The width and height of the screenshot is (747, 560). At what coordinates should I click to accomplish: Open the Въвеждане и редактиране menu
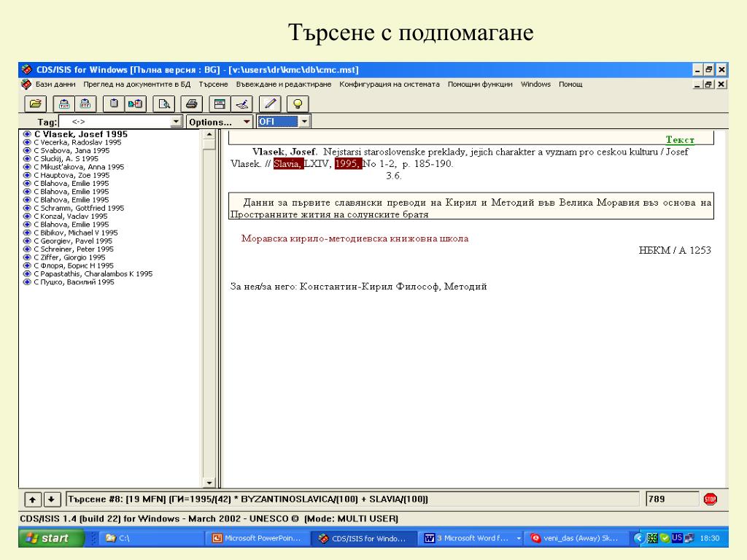(x=284, y=85)
